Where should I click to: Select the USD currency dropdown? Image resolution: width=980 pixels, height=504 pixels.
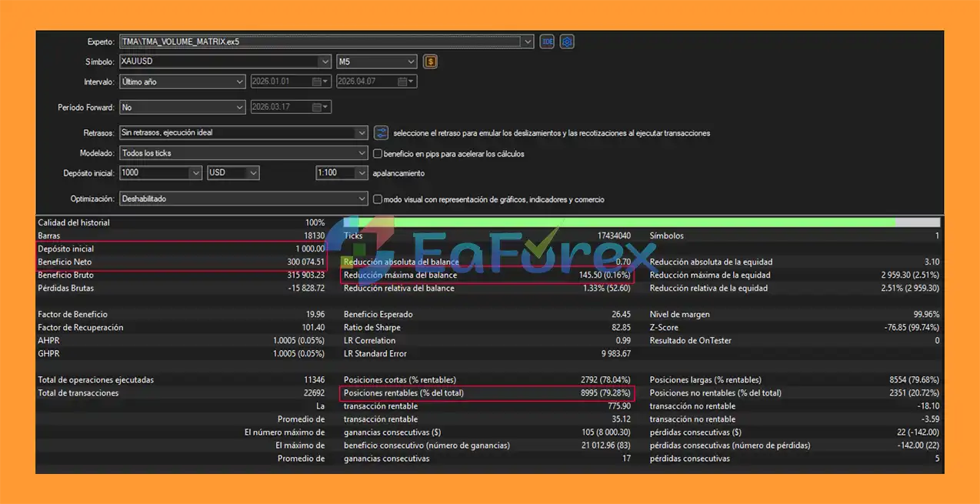[x=252, y=173]
